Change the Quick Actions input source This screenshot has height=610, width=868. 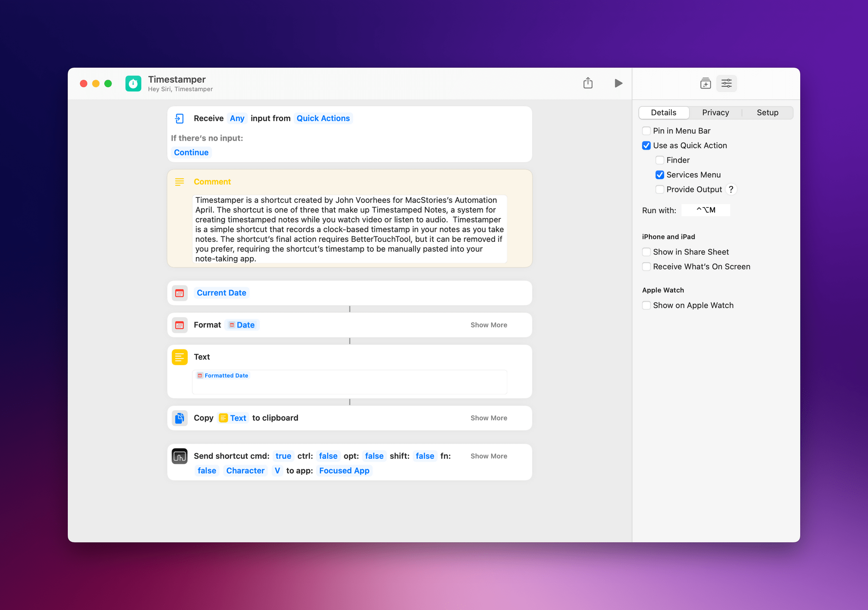click(x=323, y=119)
